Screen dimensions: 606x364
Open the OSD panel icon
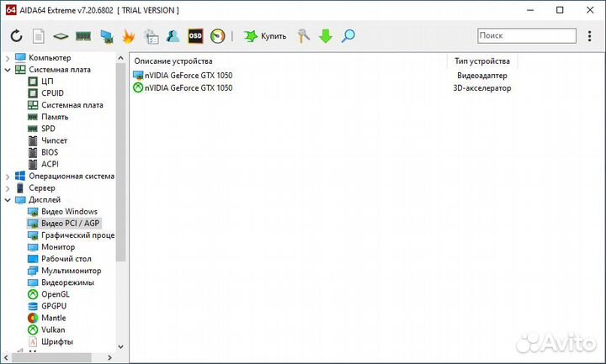click(195, 36)
